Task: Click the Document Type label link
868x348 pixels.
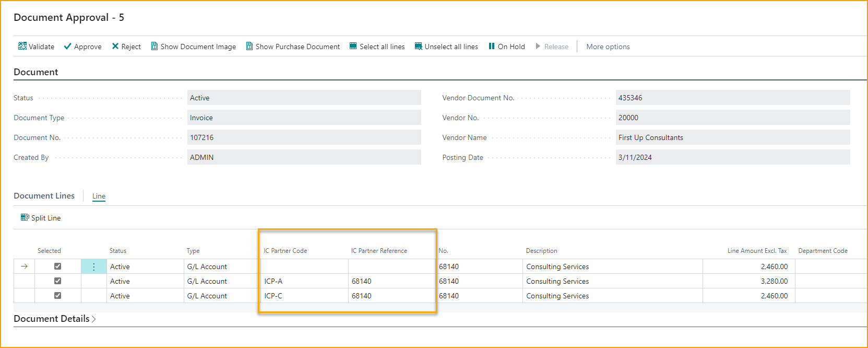Action: (x=39, y=118)
